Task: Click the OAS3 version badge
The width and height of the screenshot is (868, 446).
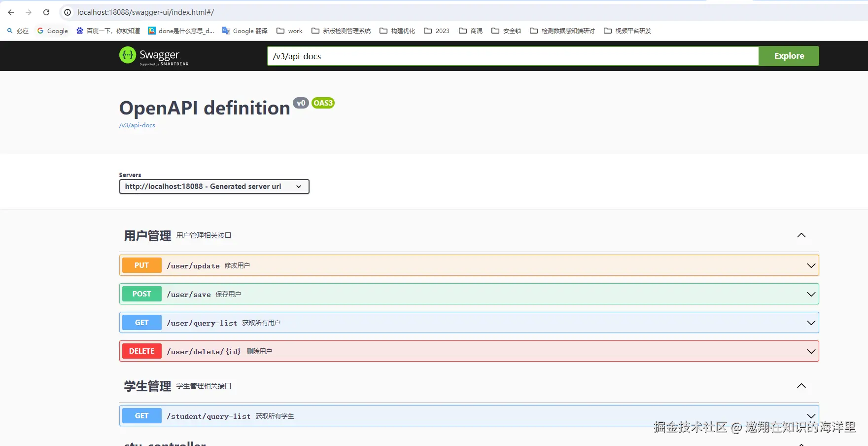Action: 323,103
